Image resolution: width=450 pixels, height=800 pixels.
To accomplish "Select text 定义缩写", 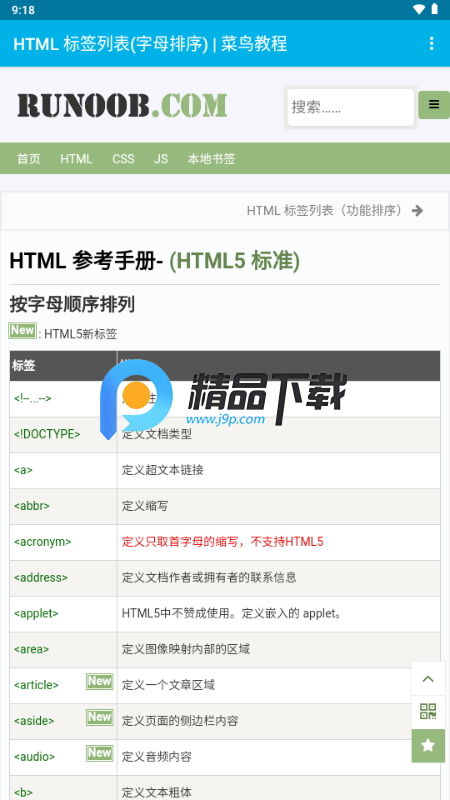I will [145, 506].
